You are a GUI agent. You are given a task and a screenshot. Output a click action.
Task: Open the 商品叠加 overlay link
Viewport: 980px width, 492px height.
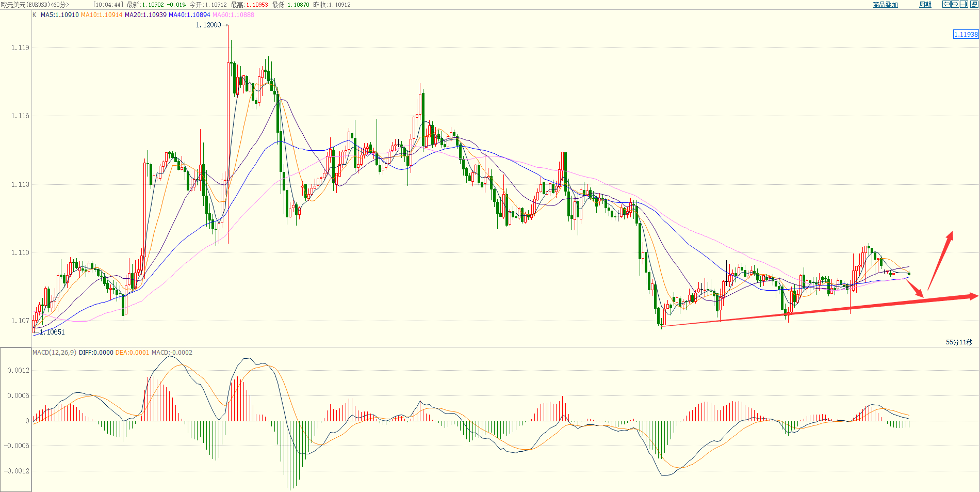[x=885, y=5]
